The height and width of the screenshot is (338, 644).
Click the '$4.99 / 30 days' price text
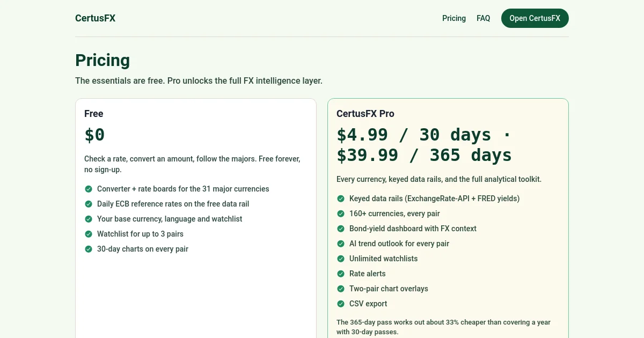pos(414,135)
